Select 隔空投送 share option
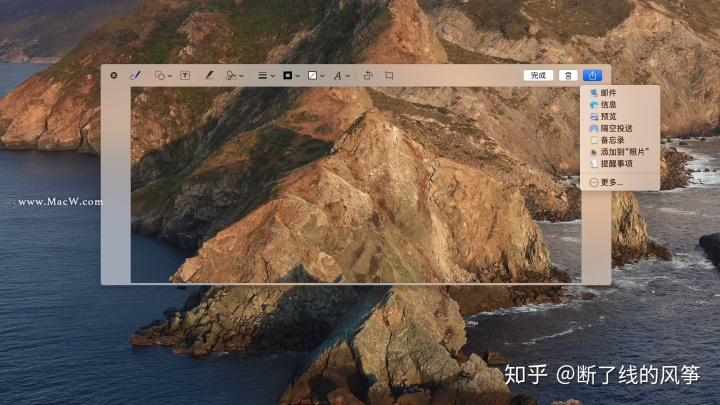The height and width of the screenshot is (405, 720). click(620, 129)
